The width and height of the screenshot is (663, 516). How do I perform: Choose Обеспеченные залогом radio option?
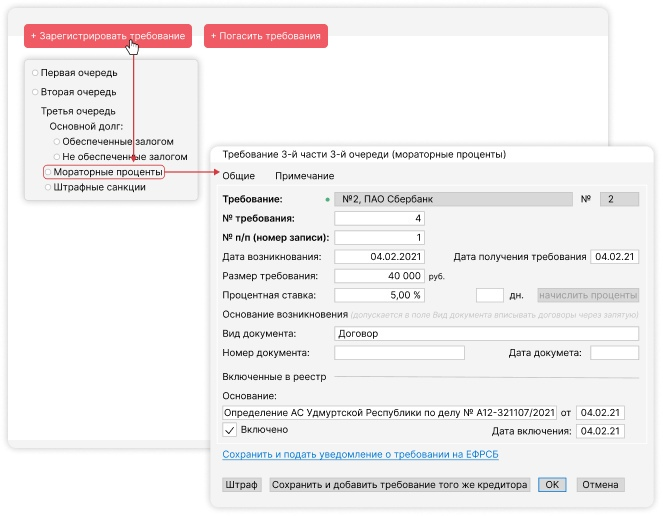(x=57, y=142)
